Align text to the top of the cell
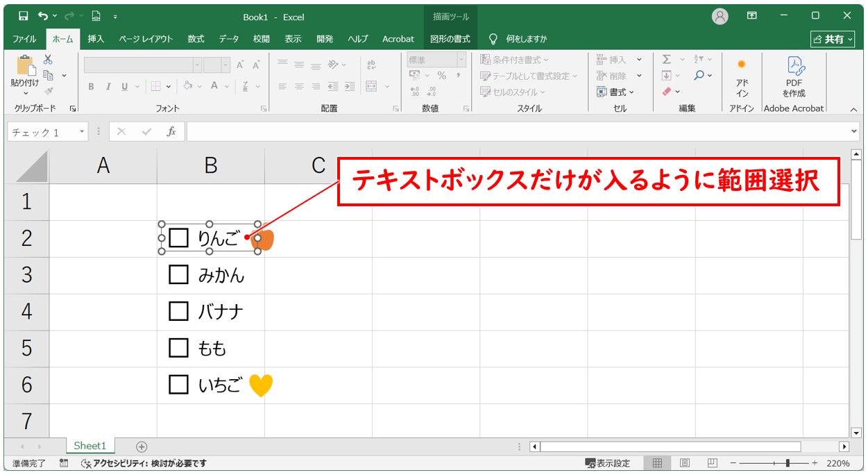Screen dimensions: 868x475 tap(282, 65)
